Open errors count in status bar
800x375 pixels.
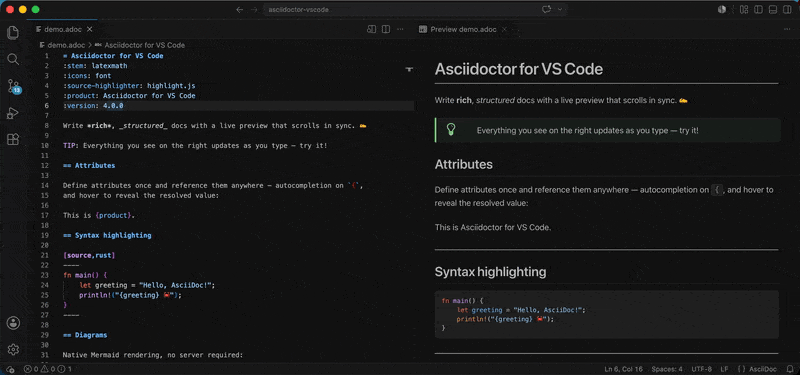[31, 369]
